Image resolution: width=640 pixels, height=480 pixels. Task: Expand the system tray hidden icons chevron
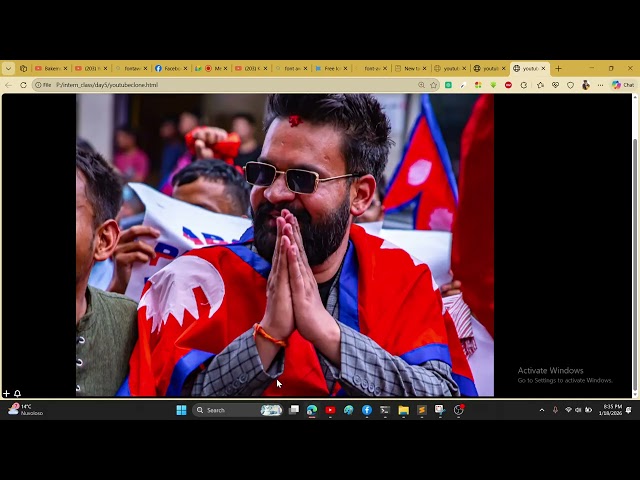tap(542, 410)
